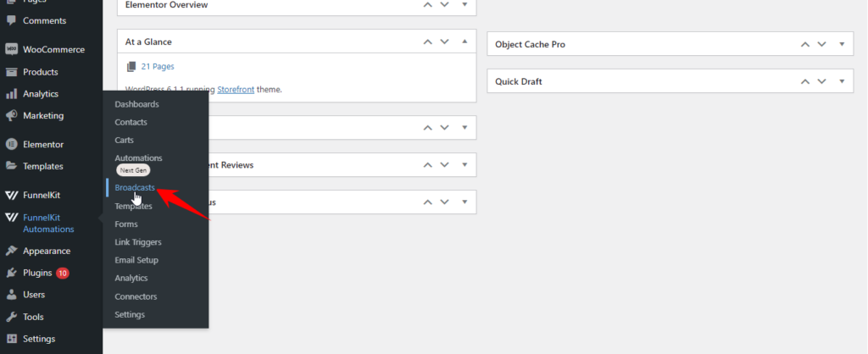Open Dashboards in FunnelKit submenu
The width and height of the screenshot is (868, 354).
pyautogui.click(x=136, y=104)
